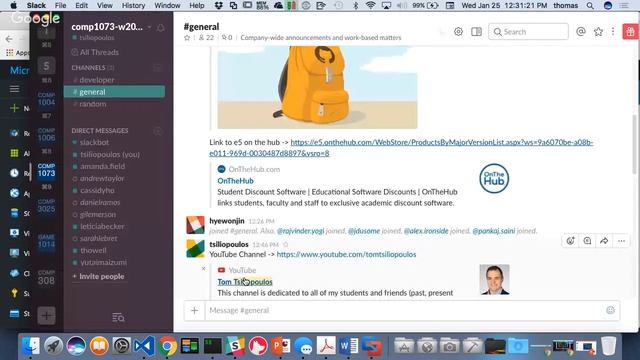Screen dimensions: 640x360
Task: Open History menu
Action: click(133, 5)
